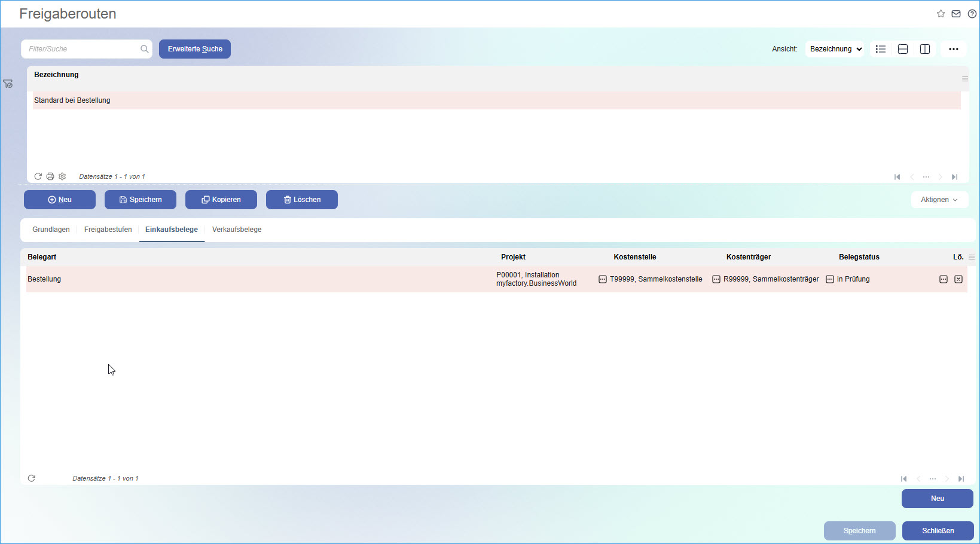Viewport: 980px width, 544px height.
Task: Click Bezeichnung column header
Action: pyautogui.click(x=56, y=75)
